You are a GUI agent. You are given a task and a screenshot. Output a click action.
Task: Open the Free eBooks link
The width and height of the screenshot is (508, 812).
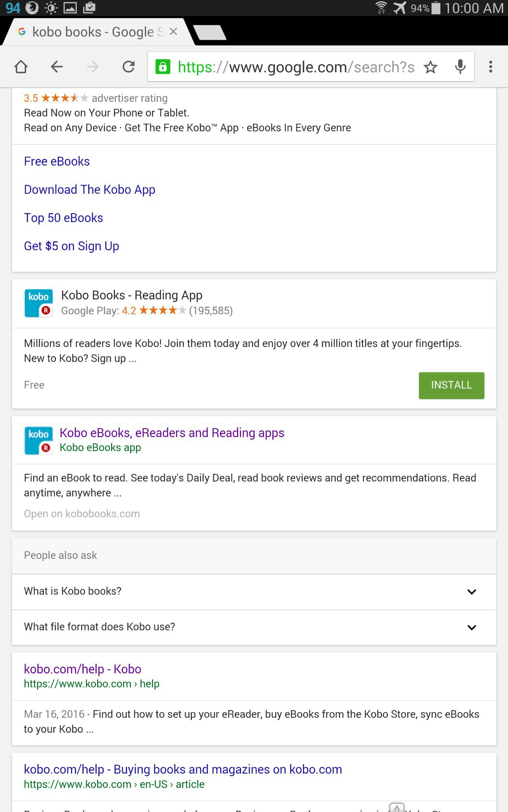click(57, 162)
